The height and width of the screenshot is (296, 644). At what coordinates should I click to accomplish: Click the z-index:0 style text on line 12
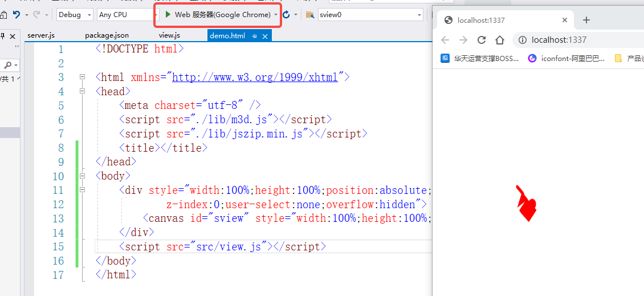[193, 204]
